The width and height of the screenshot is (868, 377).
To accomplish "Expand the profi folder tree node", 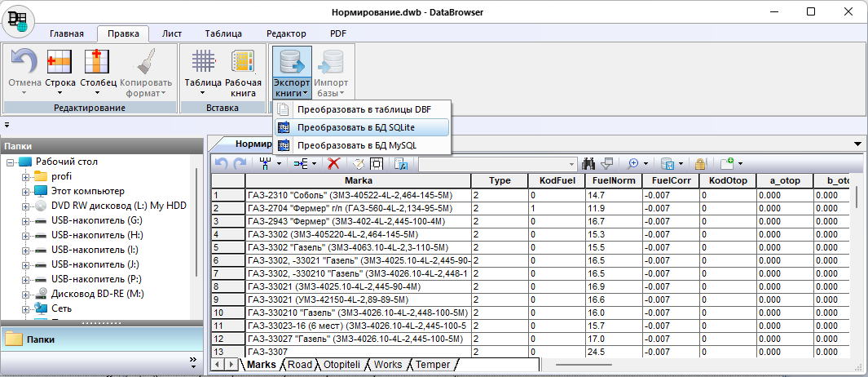I will click(x=25, y=176).
